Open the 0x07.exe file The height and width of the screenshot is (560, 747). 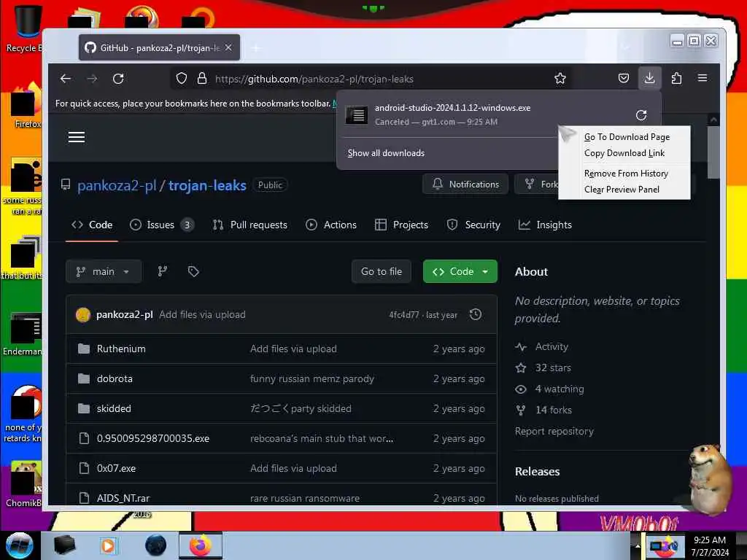coord(116,469)
